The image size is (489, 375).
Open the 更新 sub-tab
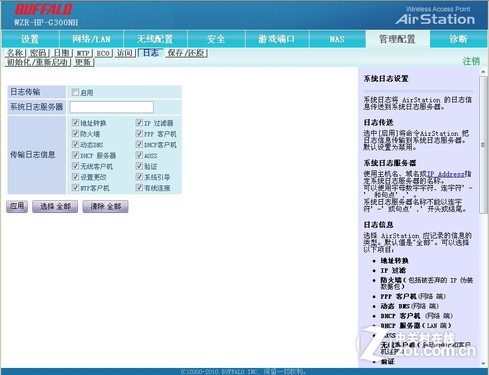click(x=83, y=62)
